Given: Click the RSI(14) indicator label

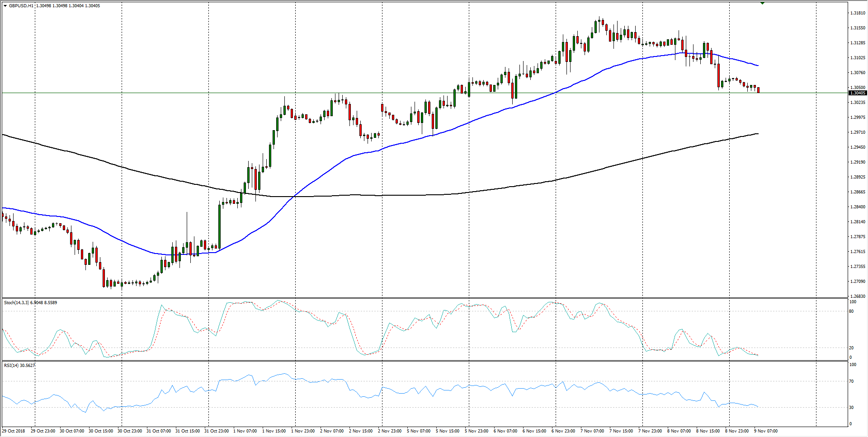Looking at the screenshot, I should (13, 365).
